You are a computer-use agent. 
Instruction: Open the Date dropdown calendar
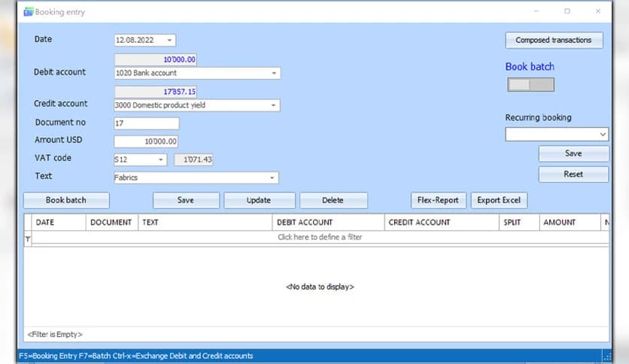point(169,40)
